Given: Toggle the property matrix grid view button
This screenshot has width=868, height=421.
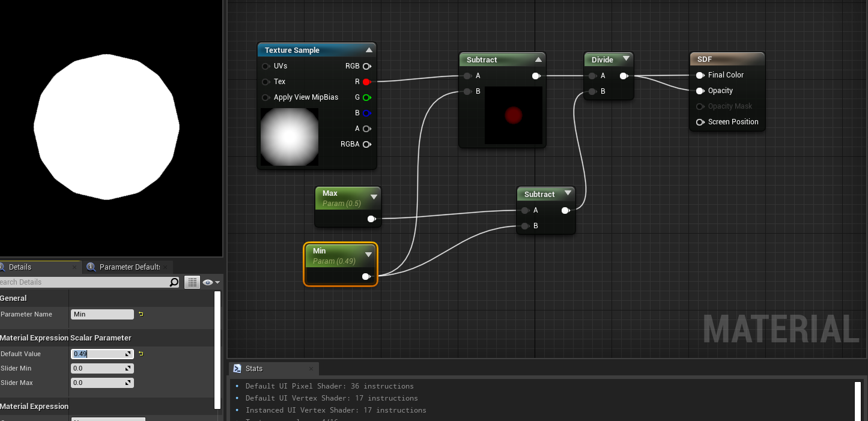Looking at the screenshot, I should (x=192, y=282).
